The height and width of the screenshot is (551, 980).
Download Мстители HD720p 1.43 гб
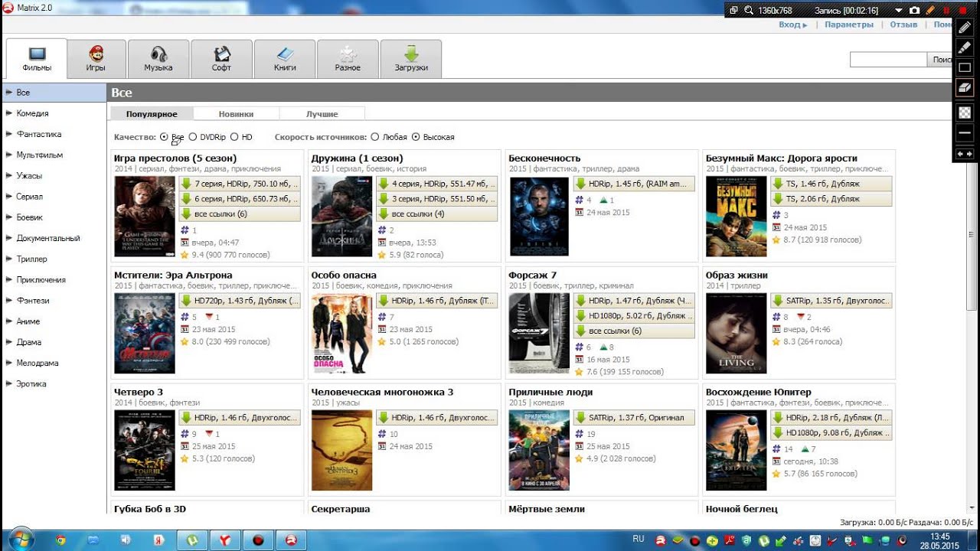[x=240, y=301]
